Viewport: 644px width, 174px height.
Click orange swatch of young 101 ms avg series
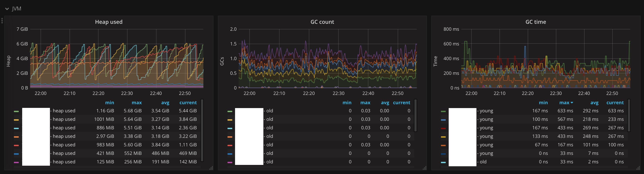coord(443,145)
